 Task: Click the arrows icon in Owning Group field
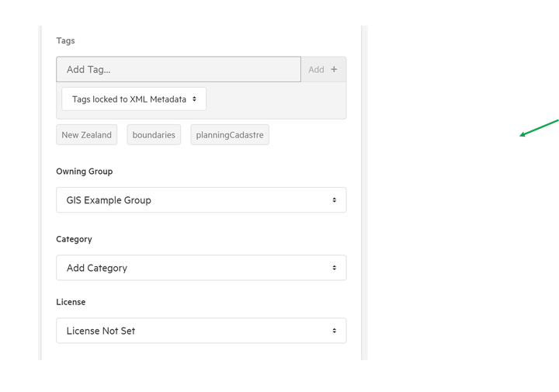pos(334,200)
